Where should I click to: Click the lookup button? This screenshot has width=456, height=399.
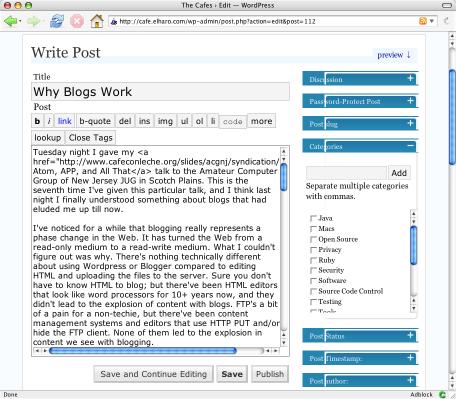pyautogui.click(x=48, y=138)
